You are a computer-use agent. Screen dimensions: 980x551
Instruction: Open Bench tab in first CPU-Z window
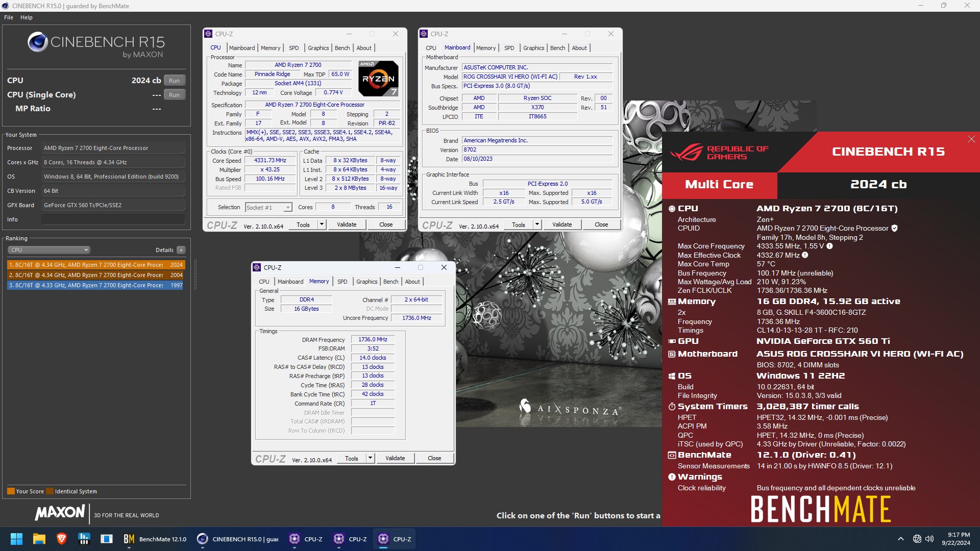pos(342,48)
